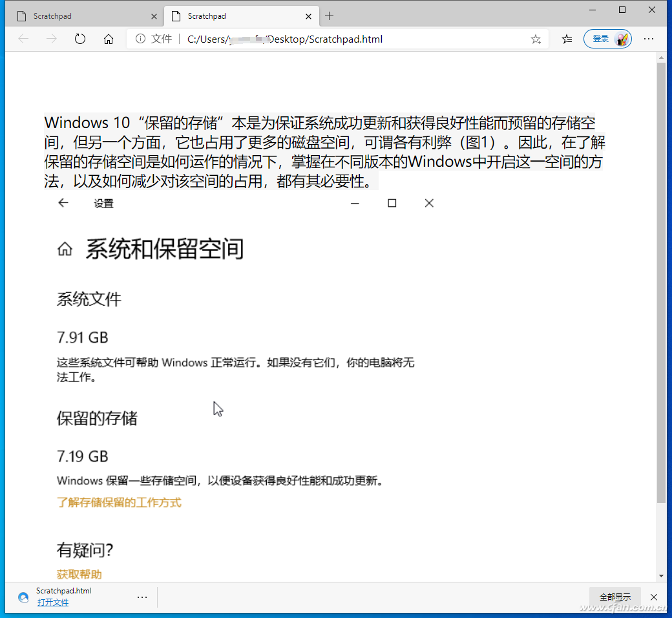Click the 获取帮助 link

79,574
